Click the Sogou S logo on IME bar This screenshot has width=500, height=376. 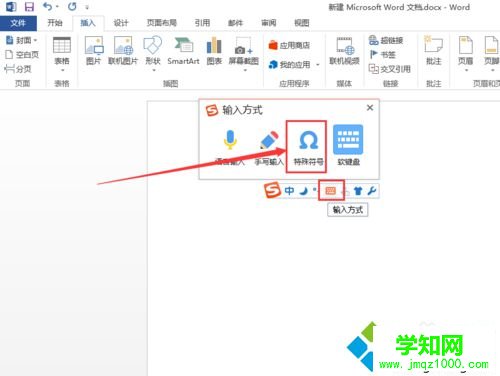point(272,190)
